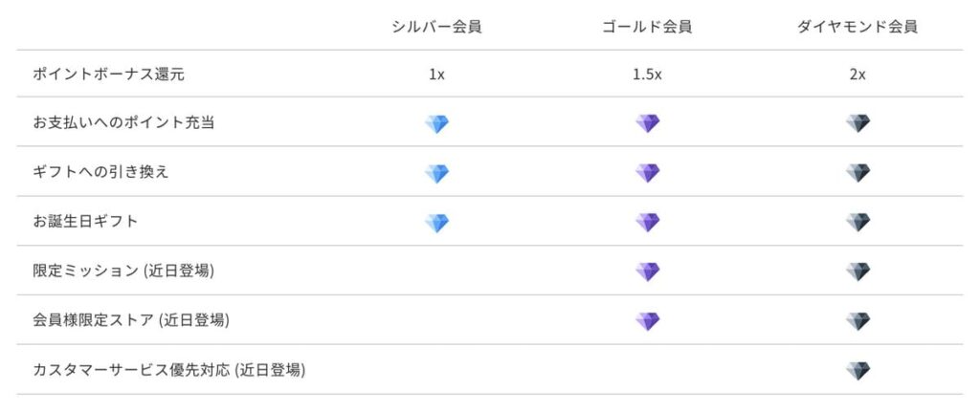This screenshot has width=980, height=412.
Task: Click purple diamond in 会員様限定ストア row
Action: [x=647, y=321]
